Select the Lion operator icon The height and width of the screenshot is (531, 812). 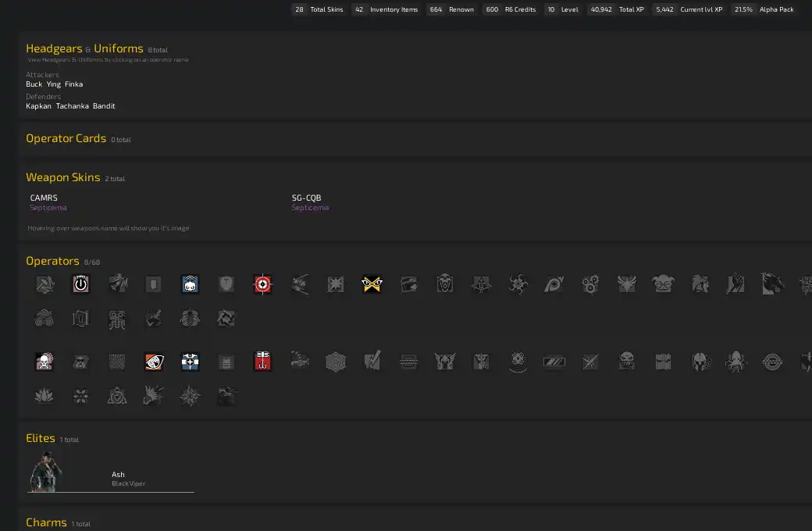coord(700,284)
